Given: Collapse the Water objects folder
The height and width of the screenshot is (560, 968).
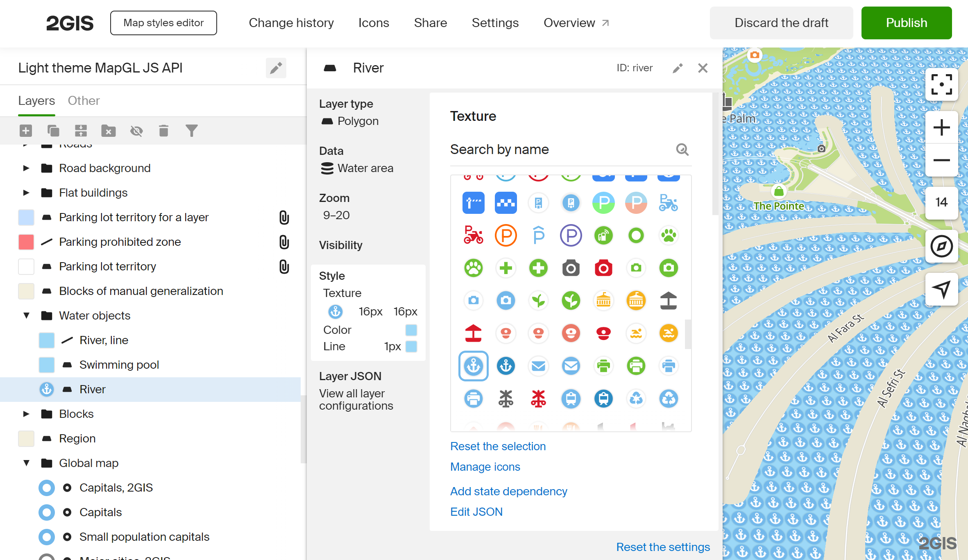Looking at the screenshot, I should point(26,315).
